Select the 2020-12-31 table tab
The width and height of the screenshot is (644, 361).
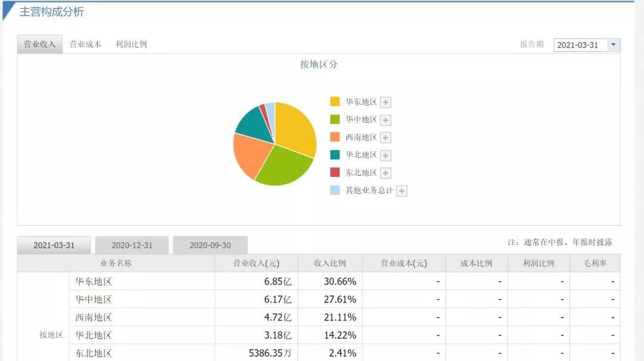coord(132,245)
